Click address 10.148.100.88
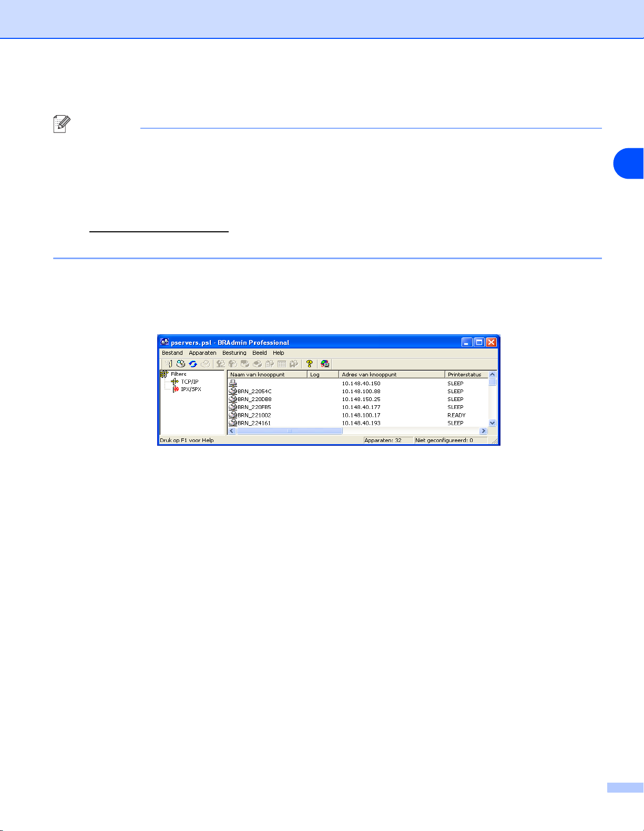The image size is (644, 831). pyautogui.click(x=361, y=392)
